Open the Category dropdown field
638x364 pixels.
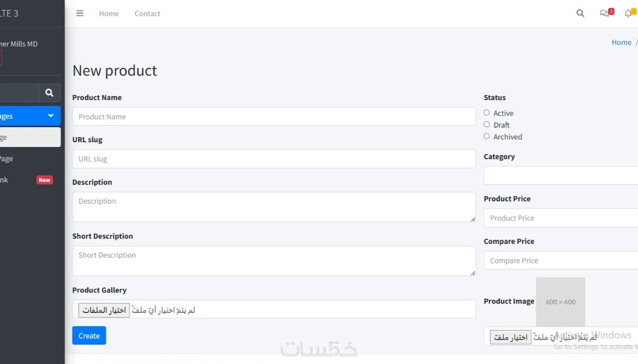(x=561, y=176)
